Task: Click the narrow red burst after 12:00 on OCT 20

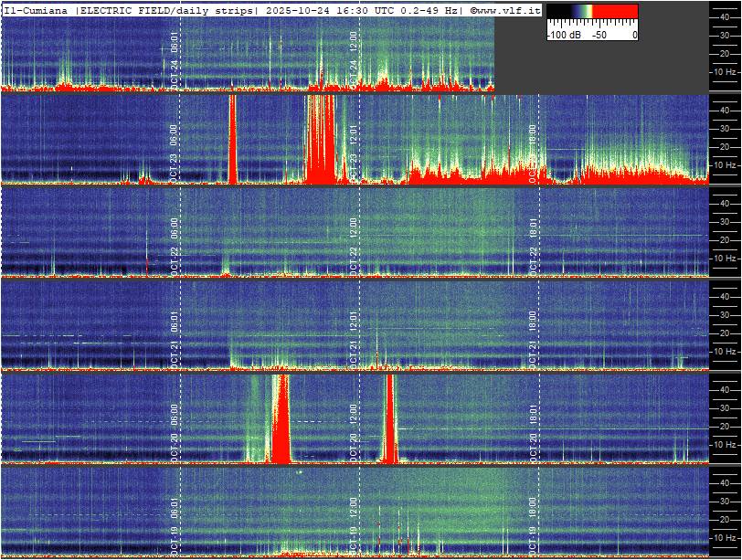Action: click(x=390, y=418)
